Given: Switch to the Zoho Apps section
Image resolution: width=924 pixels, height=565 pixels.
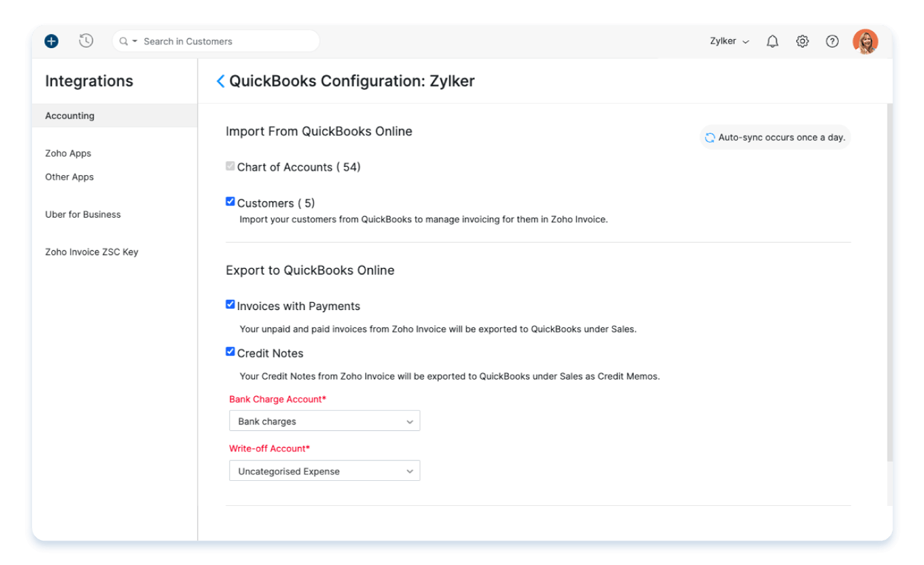Looking at the screenshot, I should (x=68, y=153).
